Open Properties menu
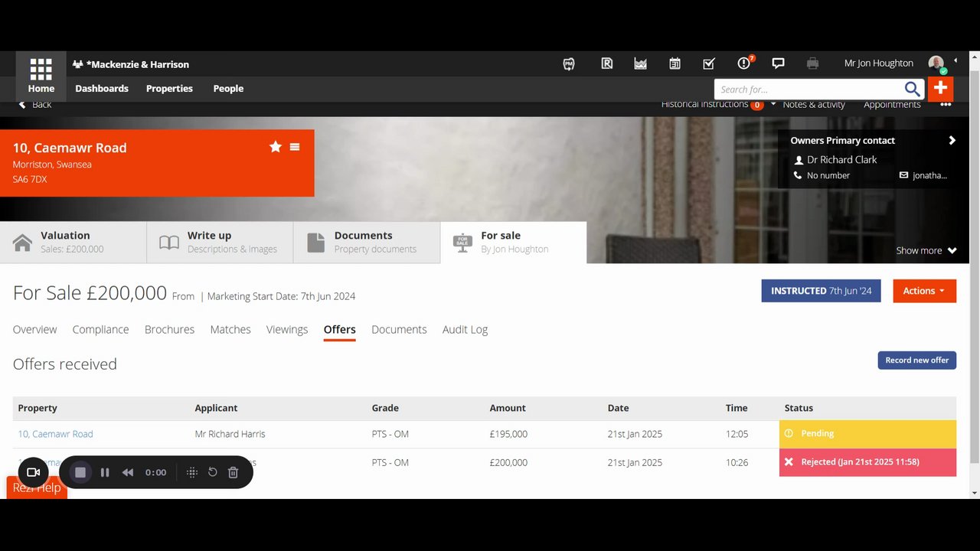The image size is (980, 551). pos(169,89)
